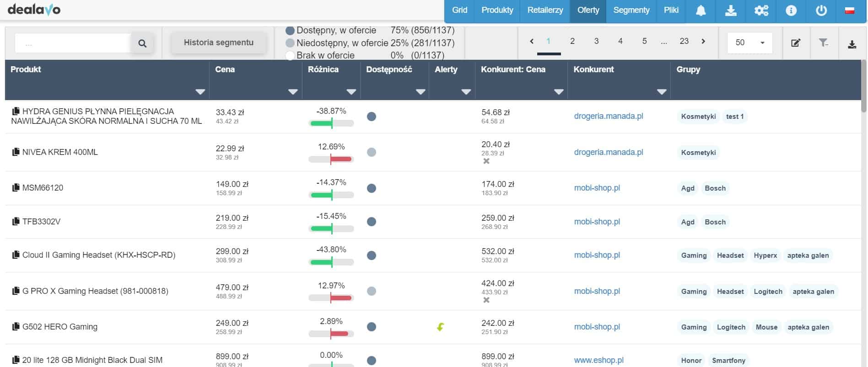Open the page size dropdown showing 50
The width and height of the screenshot is (868, 367).
749,43
